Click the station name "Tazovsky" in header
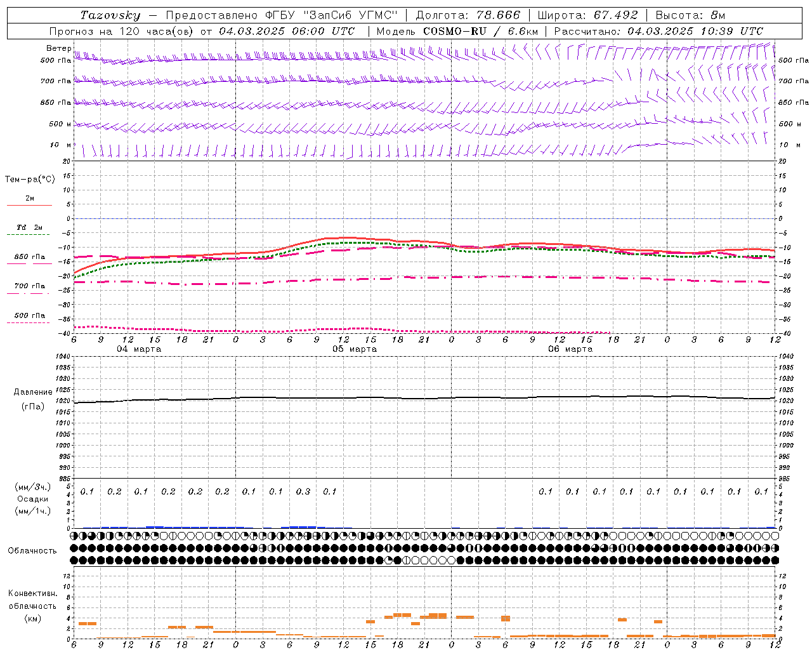 coord(110,15)
